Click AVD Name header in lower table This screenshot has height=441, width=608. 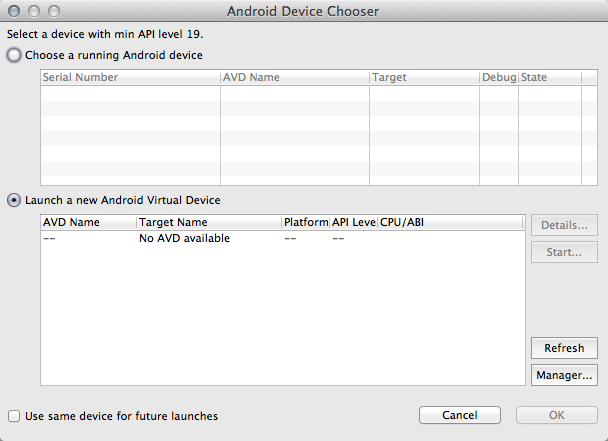click(88, 222)
